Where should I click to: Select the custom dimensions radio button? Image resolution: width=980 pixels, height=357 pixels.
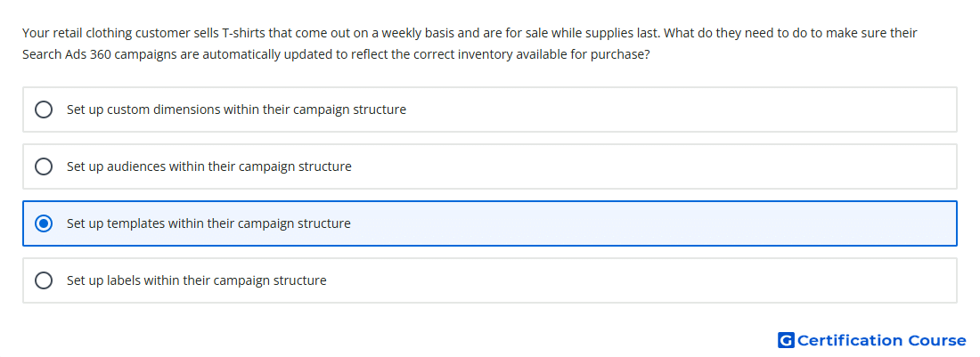tap(43, 110)
